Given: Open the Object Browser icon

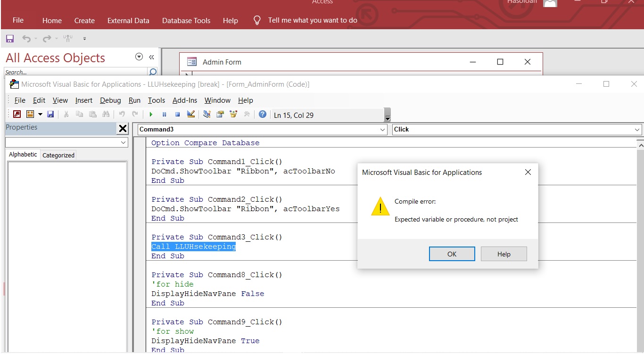Looking at the screenshot, I should [x=233, y=114].
